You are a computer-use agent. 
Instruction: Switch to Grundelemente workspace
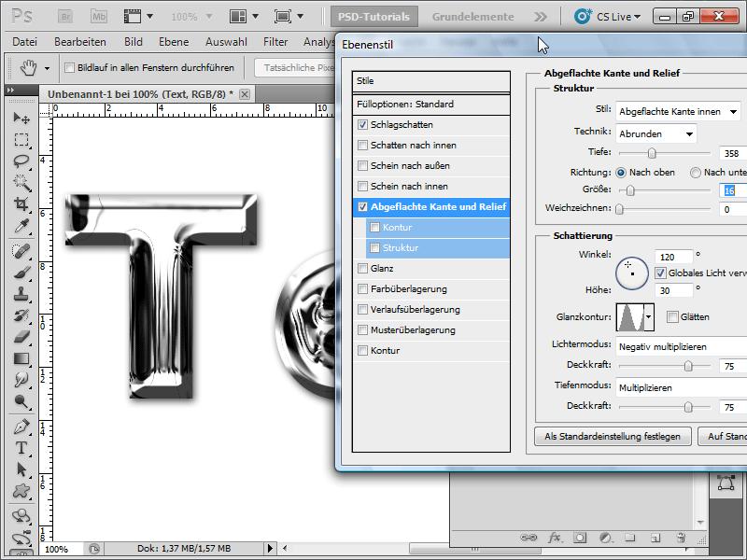[x=473, y=17]
